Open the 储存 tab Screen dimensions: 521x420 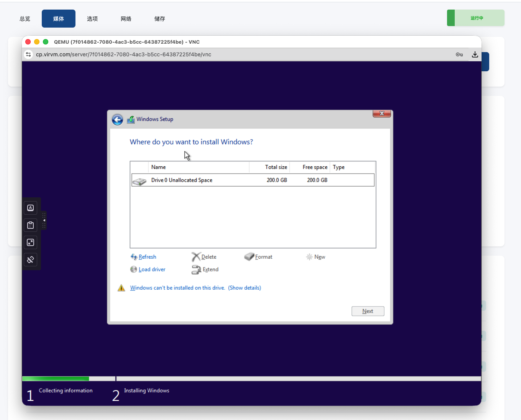click(x=160, y=19)
